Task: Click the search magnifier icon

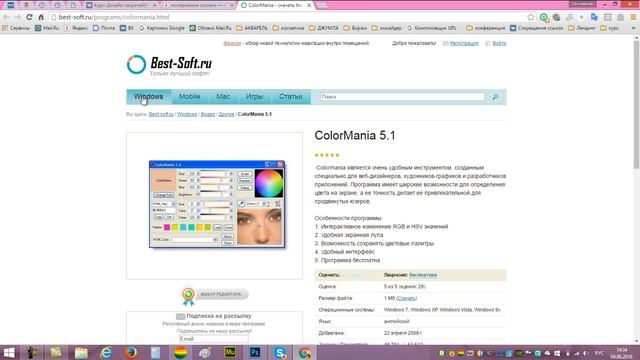Action: click(495, 97)
